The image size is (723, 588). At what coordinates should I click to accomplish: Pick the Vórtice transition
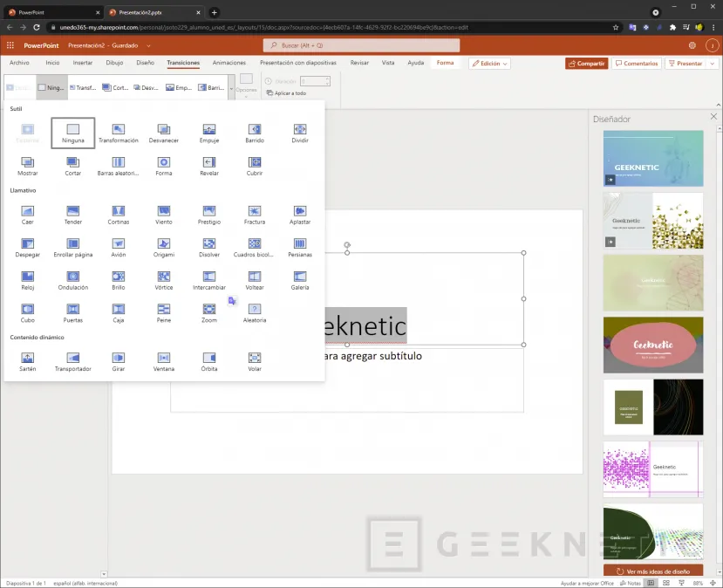pos(164,280)
